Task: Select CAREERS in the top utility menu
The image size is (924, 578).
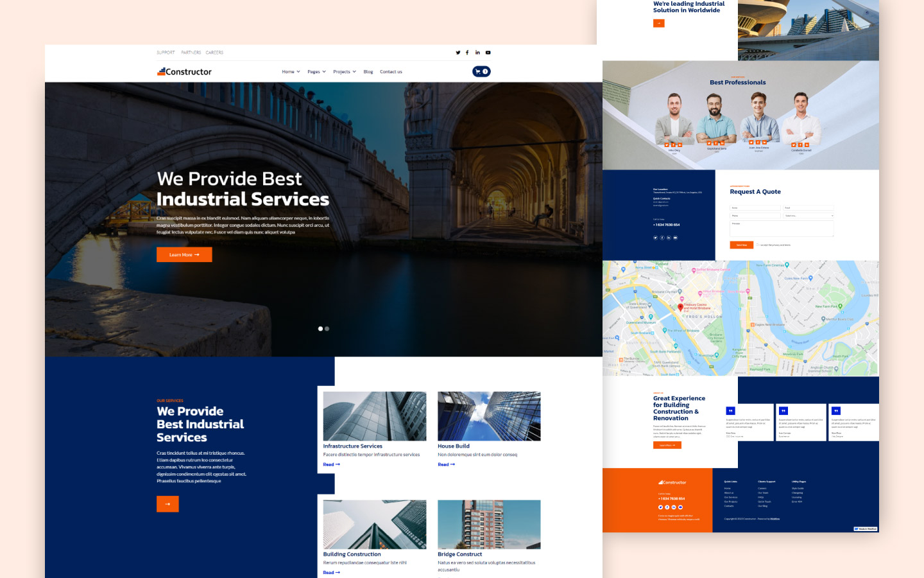Action: pyautogui.click(x=214, y=52)
